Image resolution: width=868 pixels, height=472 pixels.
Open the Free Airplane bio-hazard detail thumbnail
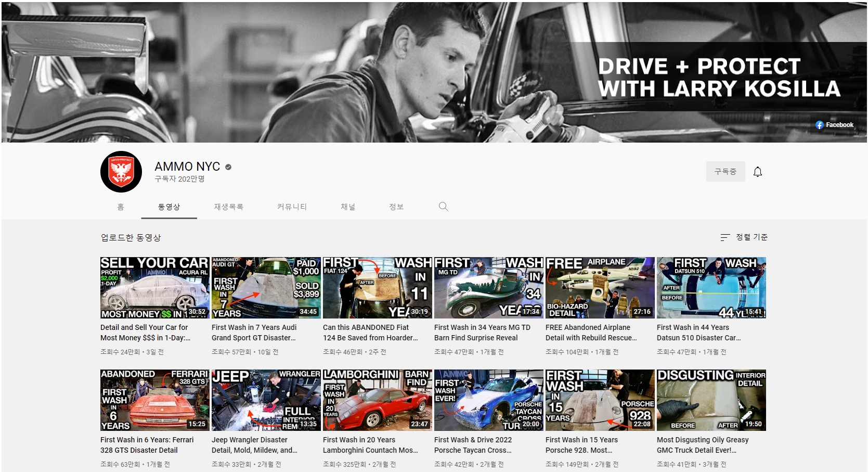[600, 288]
